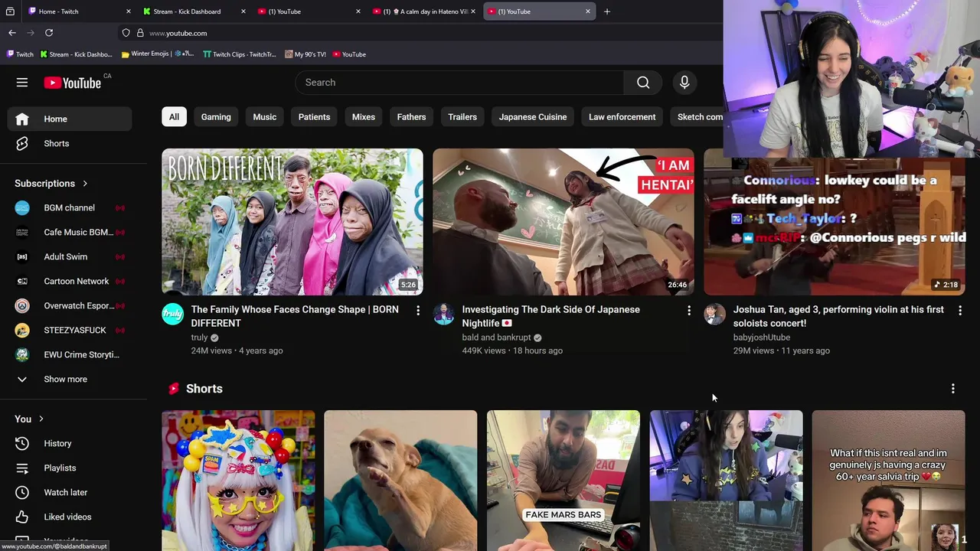Open the browser tab list button

point(10,11)
